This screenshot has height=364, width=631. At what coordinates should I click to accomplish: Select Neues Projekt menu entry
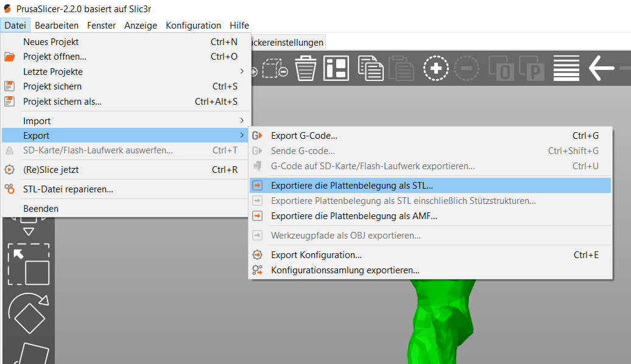125,42
